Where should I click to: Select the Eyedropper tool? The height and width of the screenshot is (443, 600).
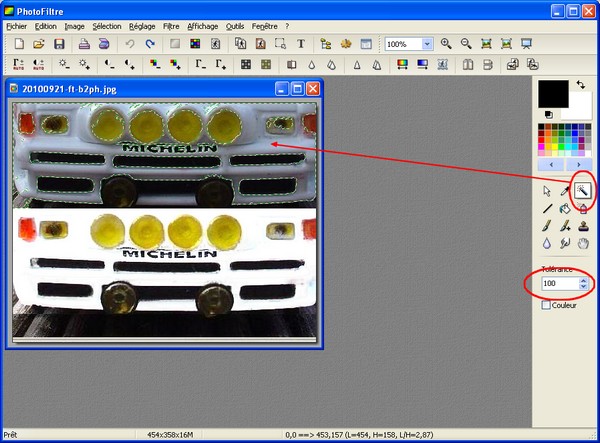(x=565, y=191)
